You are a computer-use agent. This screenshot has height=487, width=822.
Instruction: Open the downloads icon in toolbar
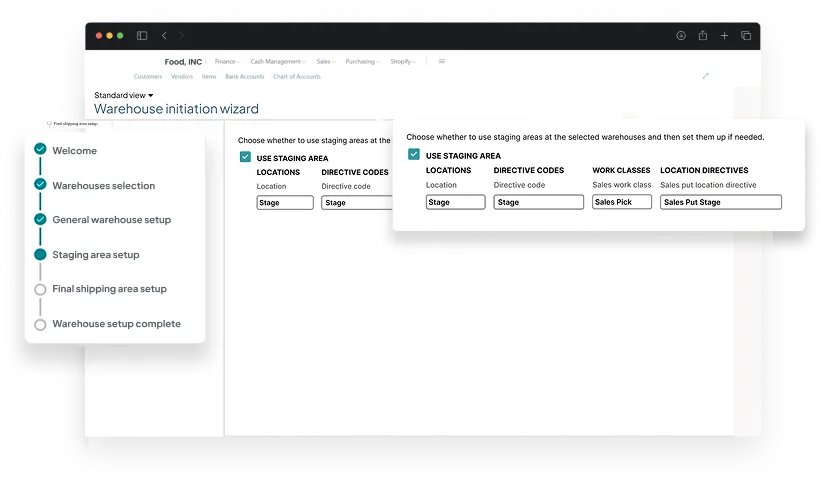(680, 36)
